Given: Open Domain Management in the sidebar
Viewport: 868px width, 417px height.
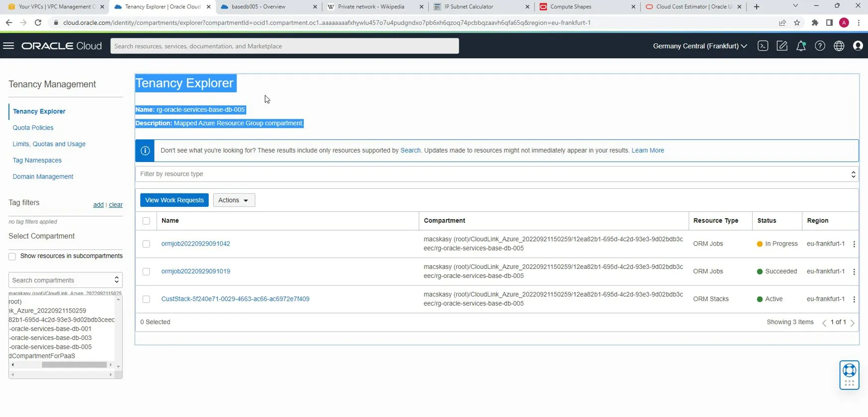Looking at the screenshot, I should tap(43, 177).
